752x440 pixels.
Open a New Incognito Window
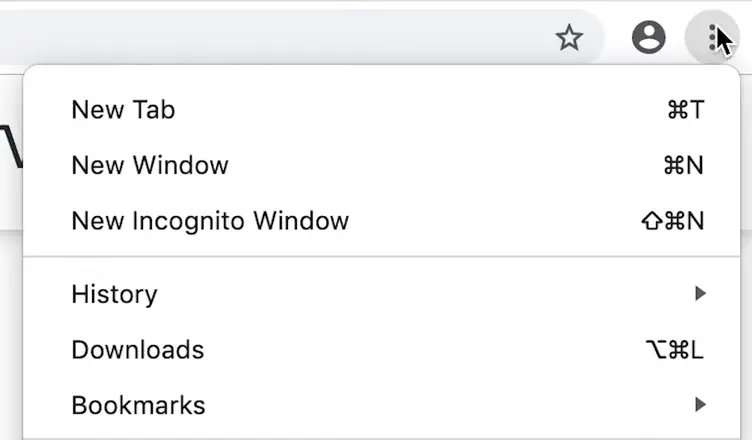210,221
